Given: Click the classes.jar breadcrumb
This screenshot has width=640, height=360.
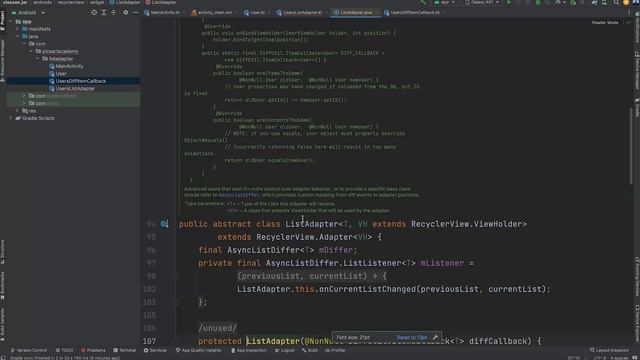Looking at the screenshot, I should pyautogui.click(x=15, y=2).
